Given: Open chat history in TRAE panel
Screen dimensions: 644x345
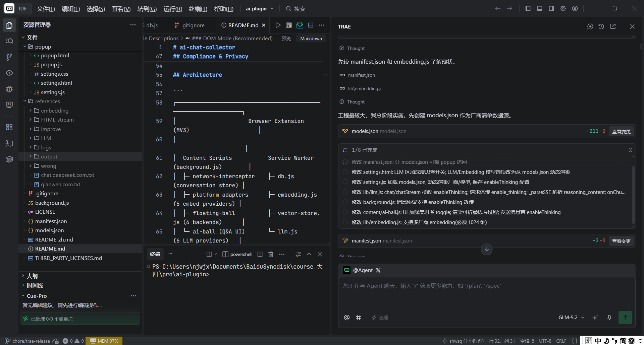Looking at the screenshot, I should click(x=601, y=26).
